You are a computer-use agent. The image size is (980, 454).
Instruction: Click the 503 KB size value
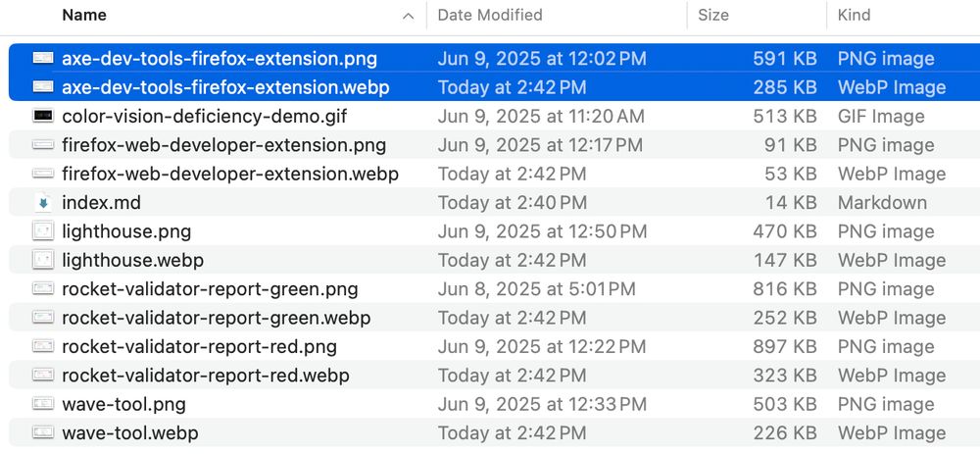coord(784,403)
